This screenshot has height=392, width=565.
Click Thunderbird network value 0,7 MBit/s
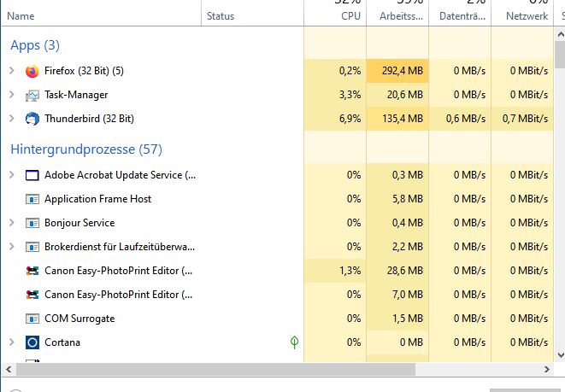525,119
